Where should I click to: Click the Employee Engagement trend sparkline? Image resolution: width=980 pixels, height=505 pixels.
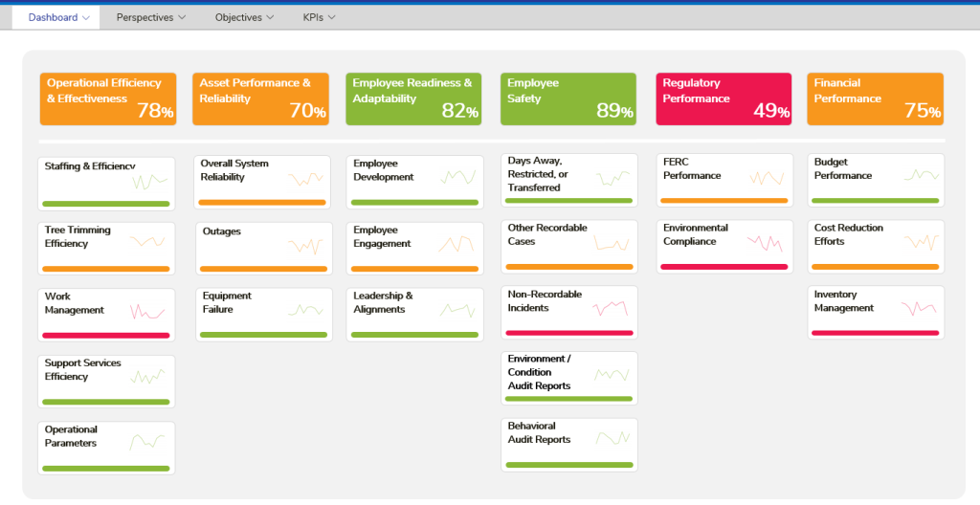point(456,244)
